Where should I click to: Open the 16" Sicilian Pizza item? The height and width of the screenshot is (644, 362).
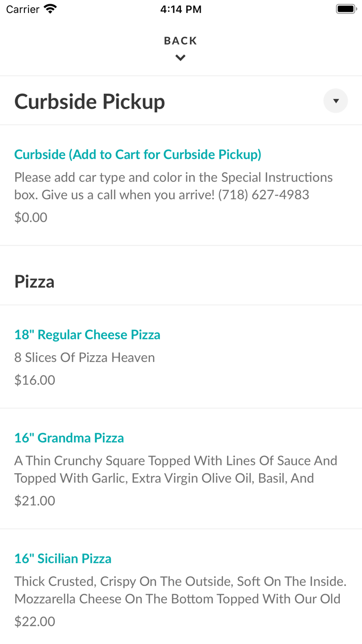point(63,559)
